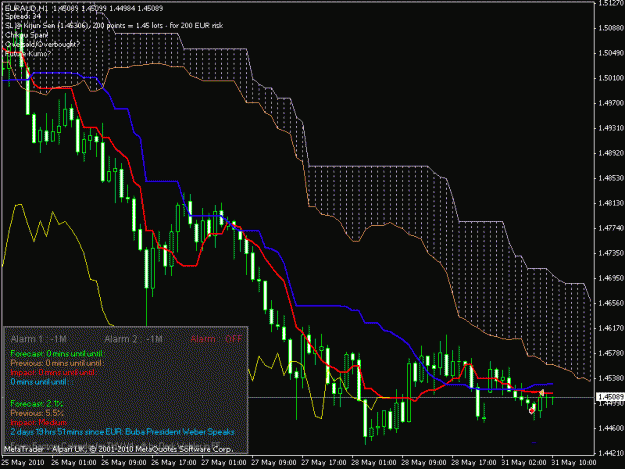
Task: Click the 'Alarm 1 : -1M' label
Action: tap(39, 339)
